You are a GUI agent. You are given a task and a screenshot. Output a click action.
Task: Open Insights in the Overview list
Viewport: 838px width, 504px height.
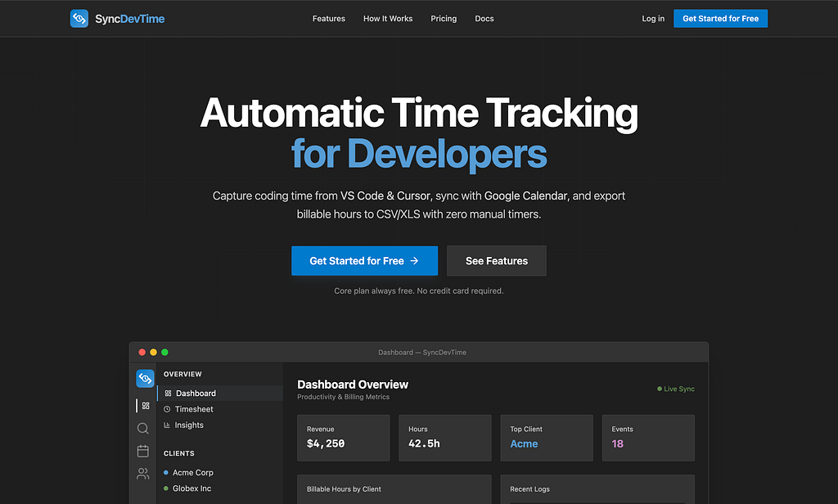tap(220, 425)
